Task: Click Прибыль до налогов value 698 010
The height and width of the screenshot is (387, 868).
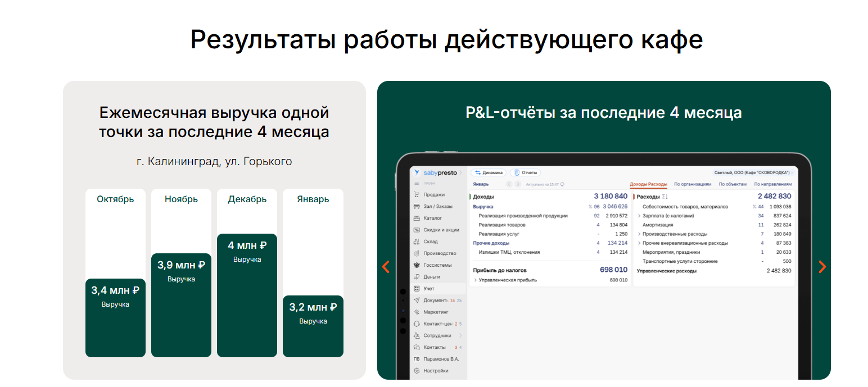Action: (x=613, y=270)
